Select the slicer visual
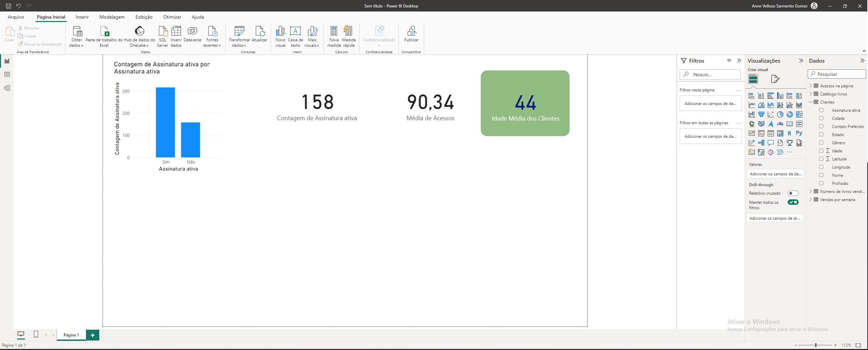The height and width of the screenshot is (350, 868). click(761, 133)
